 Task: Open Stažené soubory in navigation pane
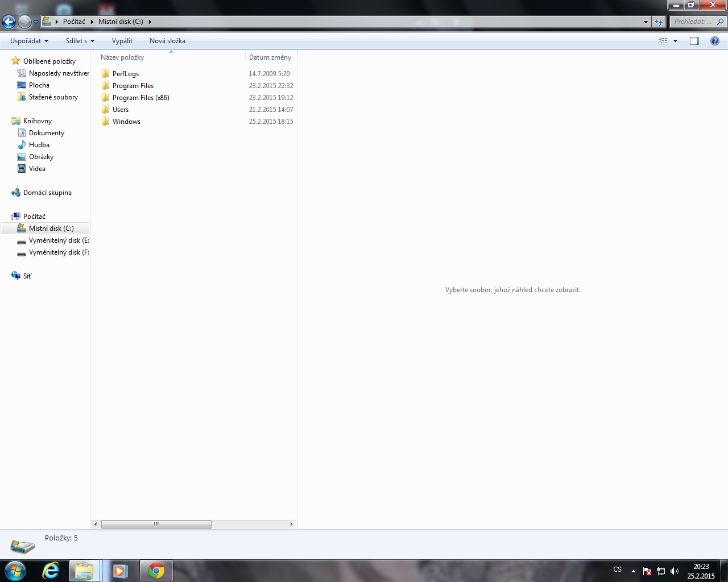(x=53, y=97)
